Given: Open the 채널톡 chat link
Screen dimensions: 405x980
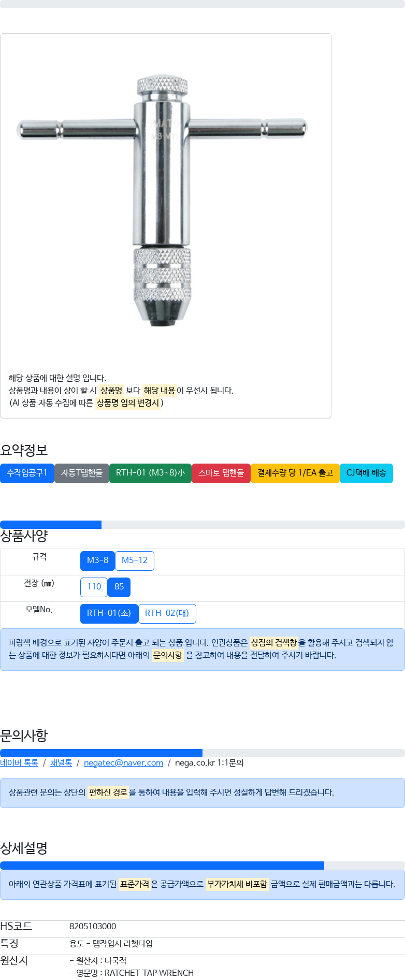Looking at the screenshot, I should tap(61, 763).
